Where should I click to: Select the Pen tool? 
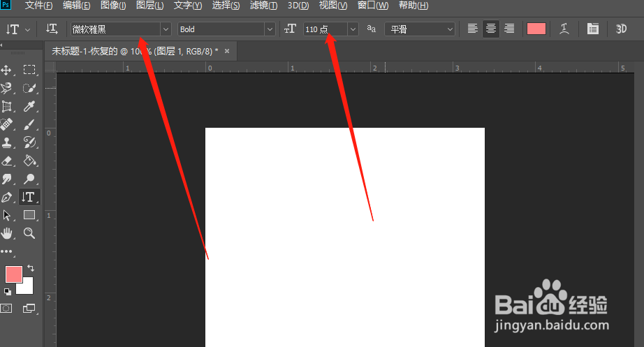(x=6, y=197)
